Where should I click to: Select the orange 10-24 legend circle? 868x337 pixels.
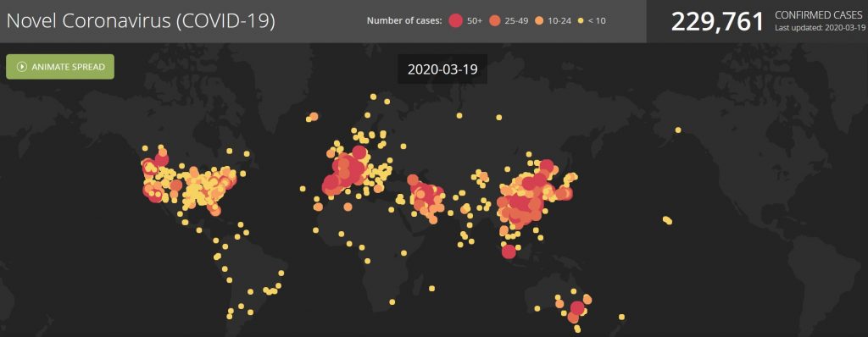pyautogui.click(x=539, y=21)
